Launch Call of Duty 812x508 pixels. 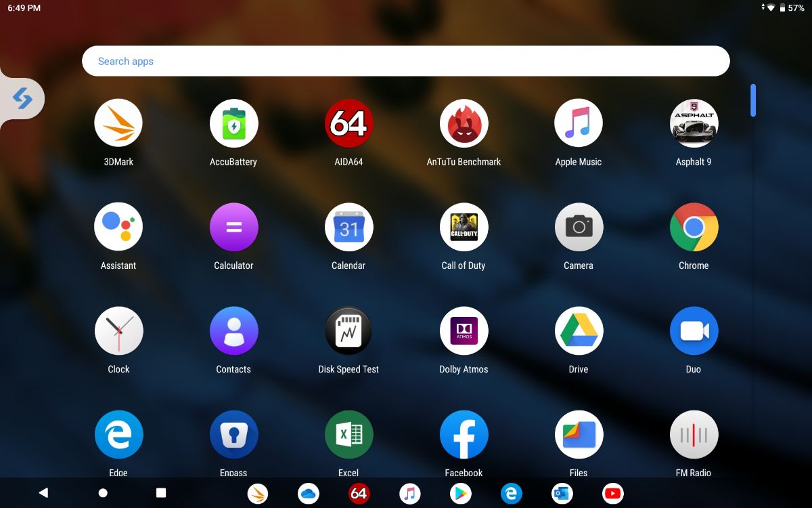coord(464,227)
